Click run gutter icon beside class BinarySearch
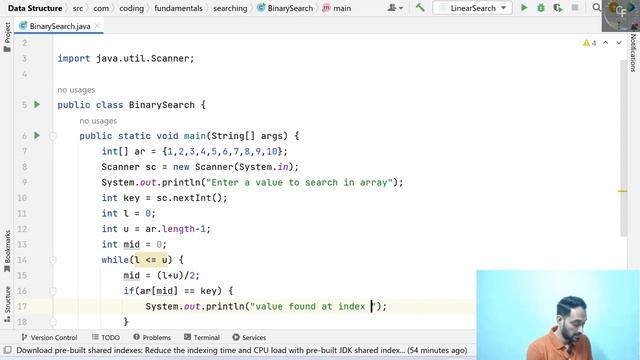 (37, 104)
